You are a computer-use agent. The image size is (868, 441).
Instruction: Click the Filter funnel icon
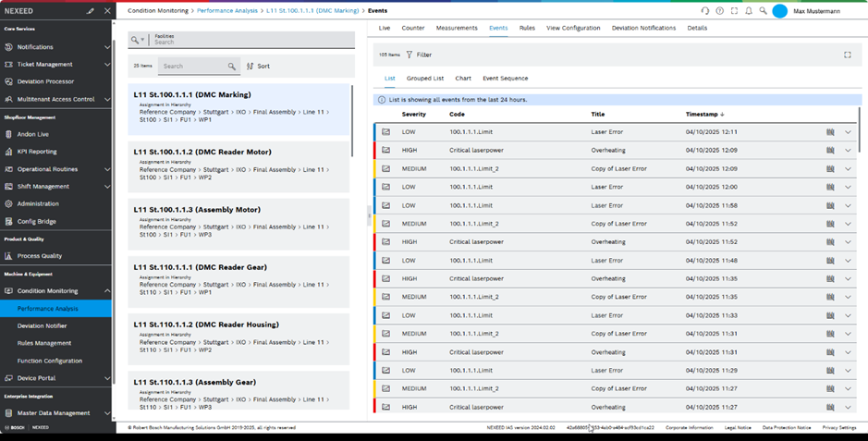point(410,55)
